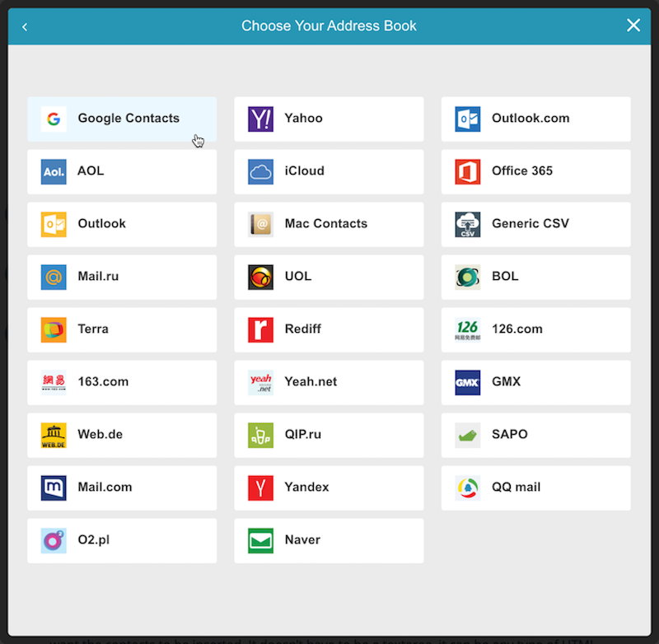The height and width of the screenshot is (644, 659).
Task: Click the purple Yahoo Y! icon
Action: [x=260, y=119]
